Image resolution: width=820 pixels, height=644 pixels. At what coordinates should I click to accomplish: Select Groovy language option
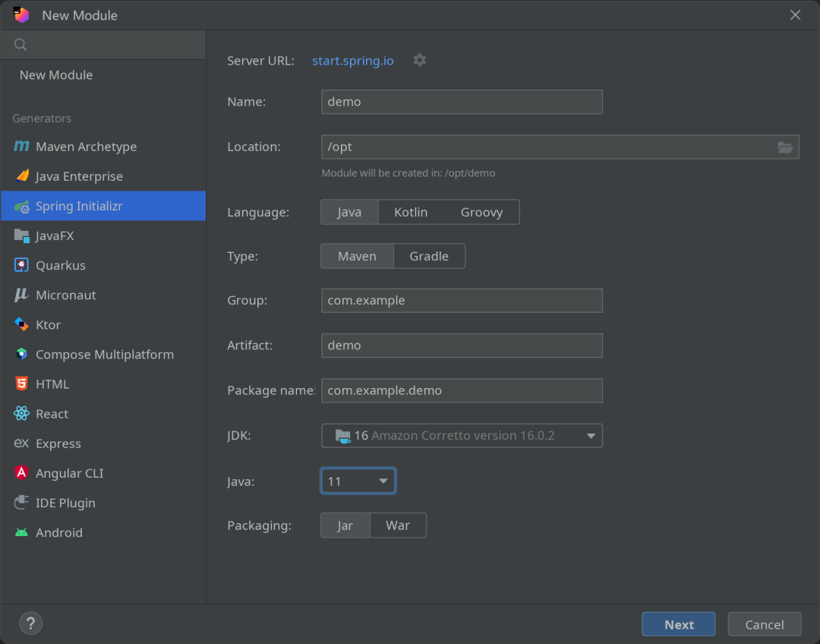(x=481, y=213)
